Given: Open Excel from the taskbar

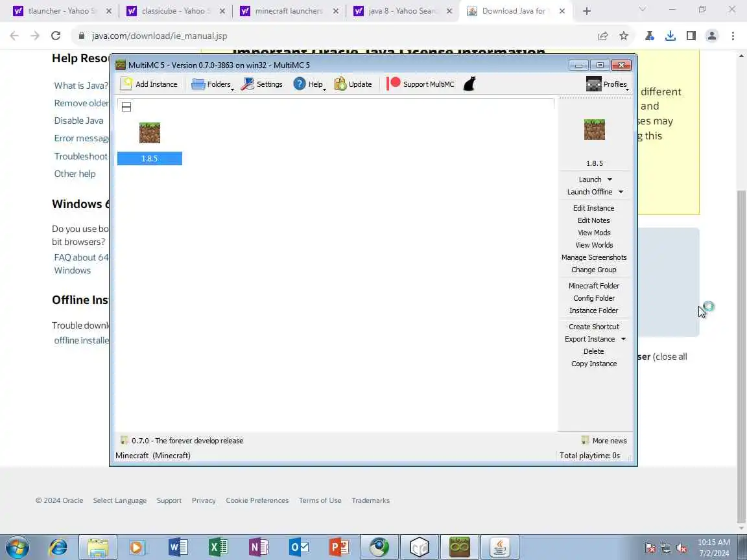Looking at the screenshot, I should pyautogui.click(x=218, y=548).
